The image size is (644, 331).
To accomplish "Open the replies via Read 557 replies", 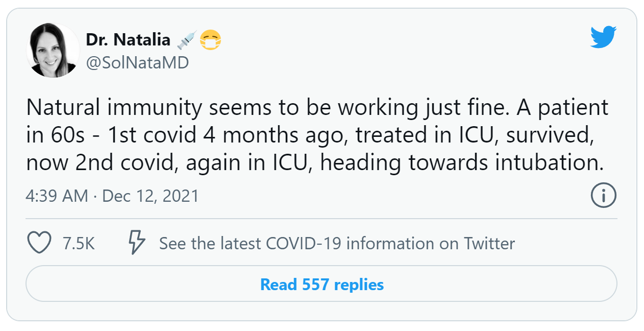I will click(x=322, y=285).
